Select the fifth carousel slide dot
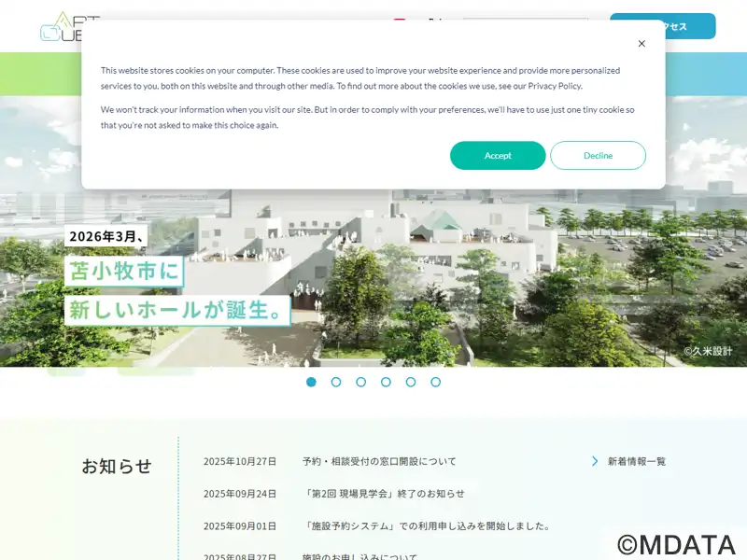 point(411,382)
